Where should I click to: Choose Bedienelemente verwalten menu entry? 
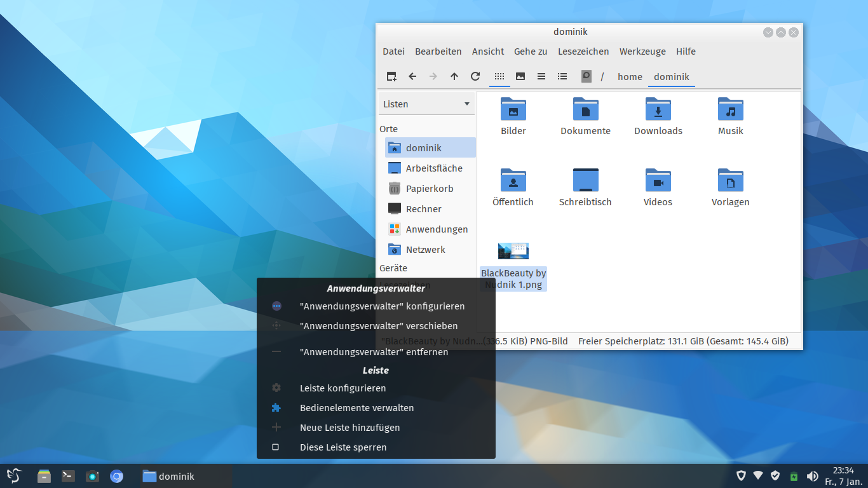pos(376,408)
